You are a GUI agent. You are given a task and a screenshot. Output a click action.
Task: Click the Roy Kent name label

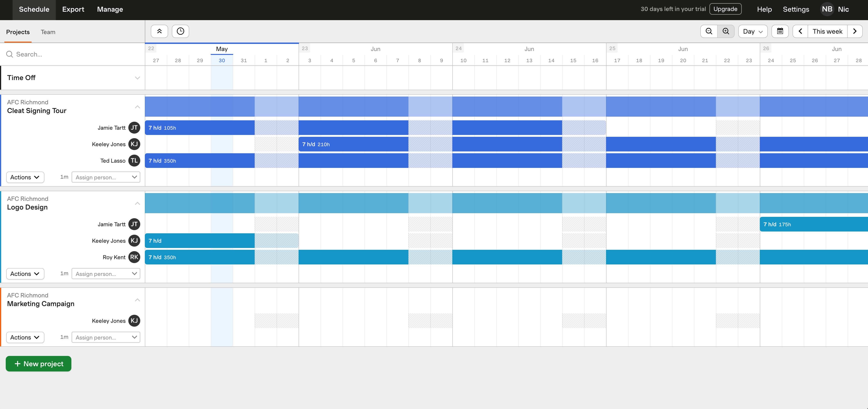coord(114,257)
